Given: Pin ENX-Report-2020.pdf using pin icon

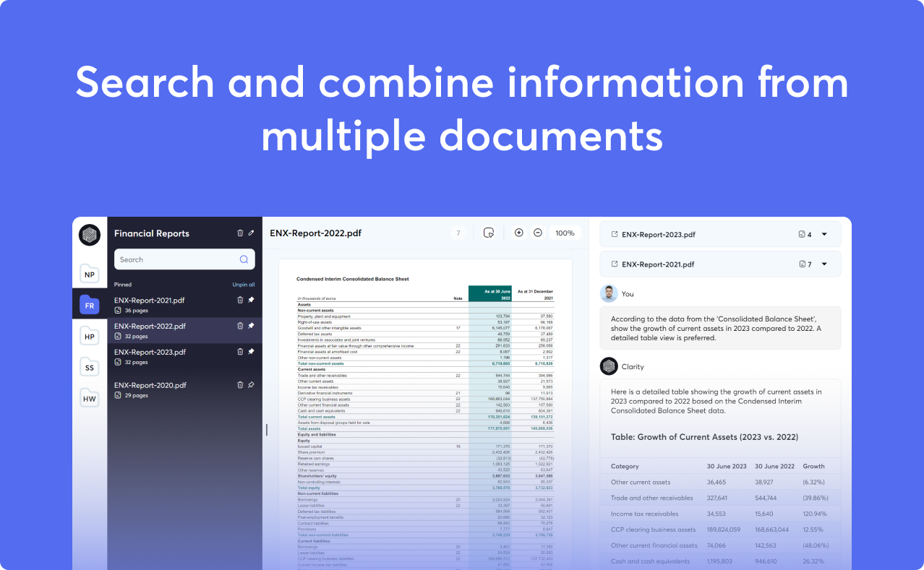Looking at the screenshot, I should (x=251, y=385).
